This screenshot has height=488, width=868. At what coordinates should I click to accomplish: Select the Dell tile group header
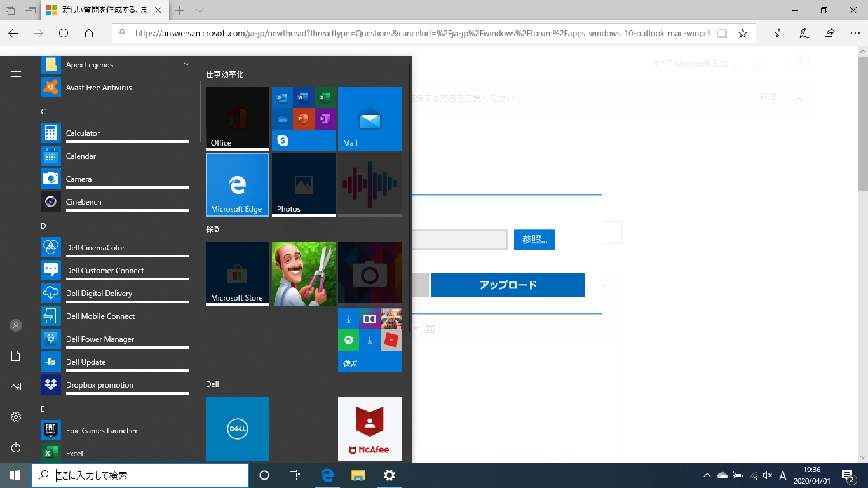(212, 384)
